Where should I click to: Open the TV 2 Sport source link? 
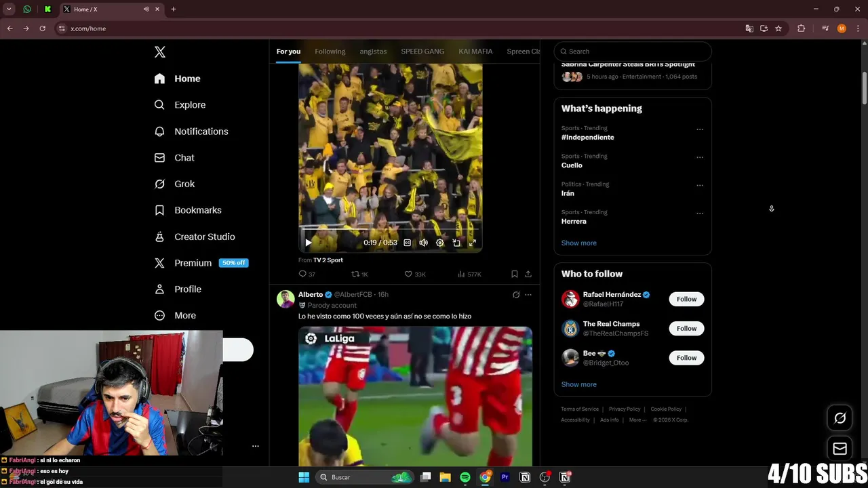[x=328, y=260]
